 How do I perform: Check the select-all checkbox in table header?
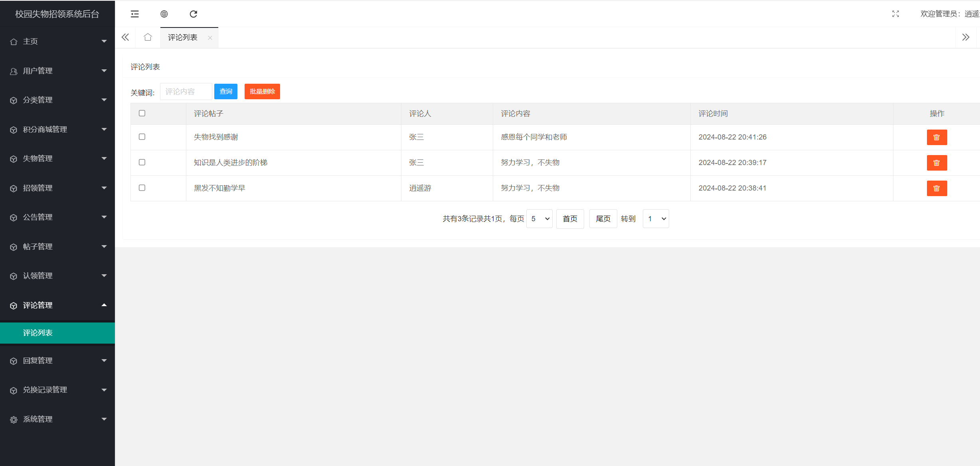[x=142, y=113]
